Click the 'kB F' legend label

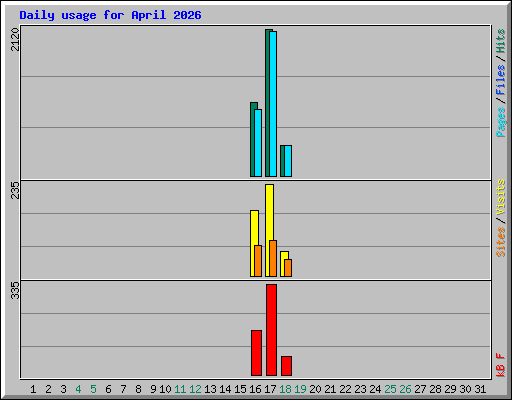[501, 365]
